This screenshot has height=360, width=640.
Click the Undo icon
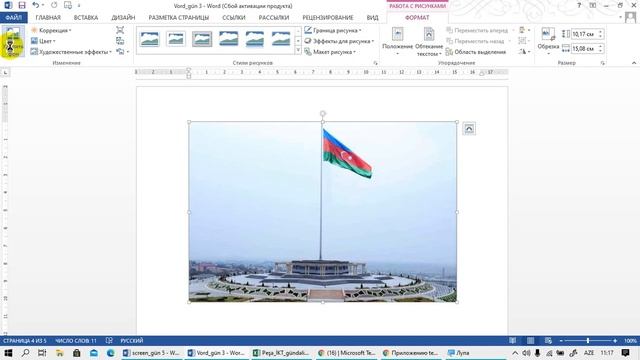(x=36, y=5)
